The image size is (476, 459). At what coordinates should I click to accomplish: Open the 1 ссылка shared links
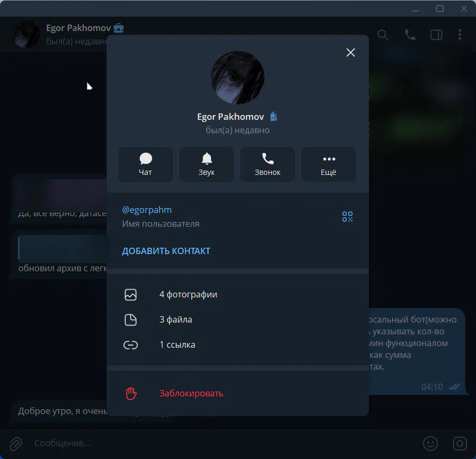coord(177,345)
